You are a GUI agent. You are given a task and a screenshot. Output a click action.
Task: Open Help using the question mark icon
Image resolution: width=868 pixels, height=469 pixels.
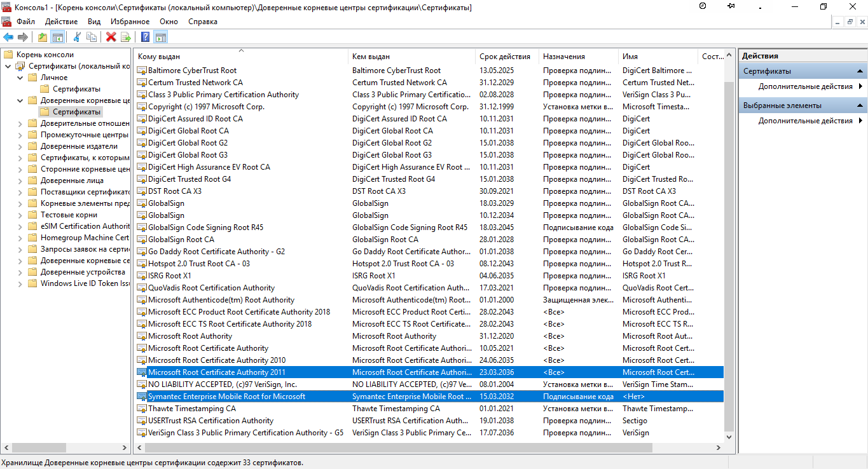[144, 36]
